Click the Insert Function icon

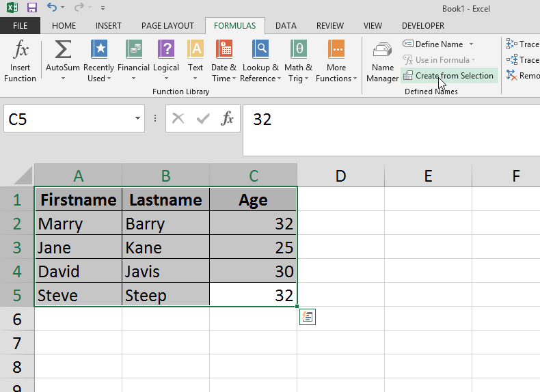click(x=21, y=51)
